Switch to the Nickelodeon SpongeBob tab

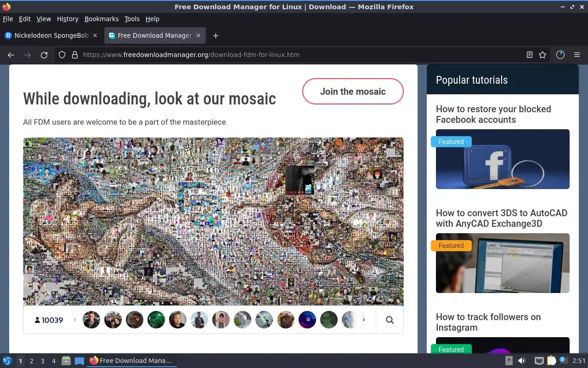[x=51, y=35]
